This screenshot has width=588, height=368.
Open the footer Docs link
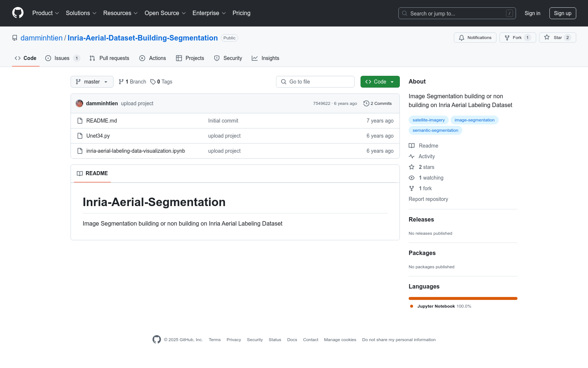292,340
